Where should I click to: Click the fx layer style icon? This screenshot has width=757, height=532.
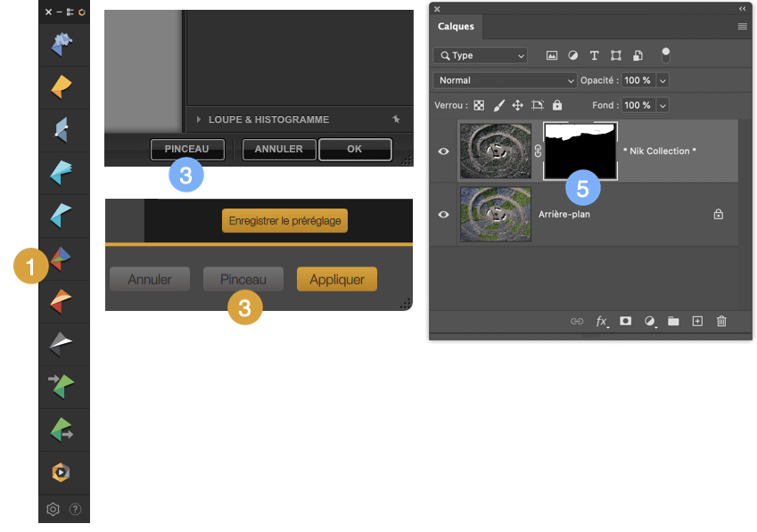[602, 321]
